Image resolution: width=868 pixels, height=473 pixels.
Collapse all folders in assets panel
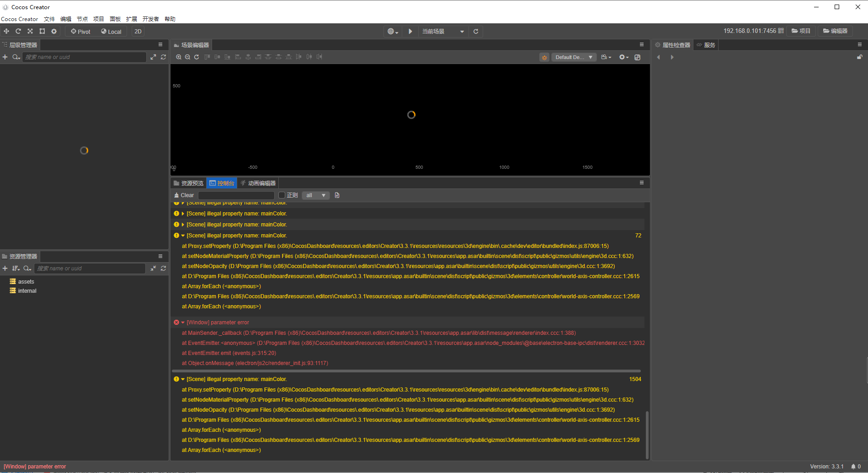pos(153,269)
